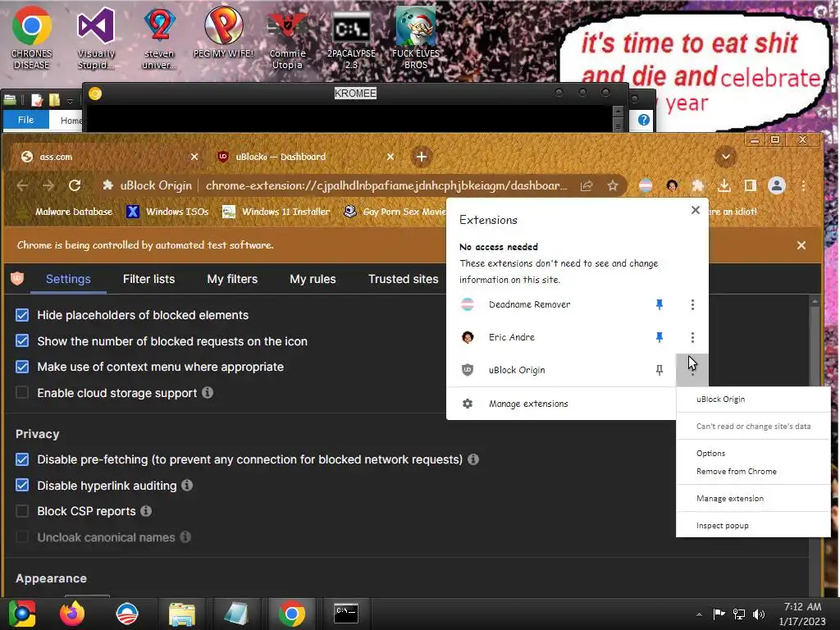
Task: Toggle Disable hyperlink auditing checkbox
Action: point(22,486)
